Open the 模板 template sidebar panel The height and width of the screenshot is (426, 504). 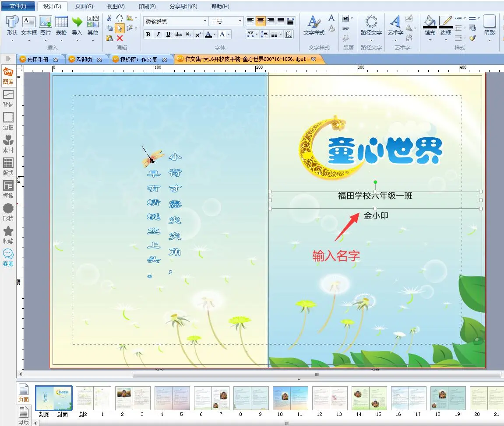tap(8, 190)
